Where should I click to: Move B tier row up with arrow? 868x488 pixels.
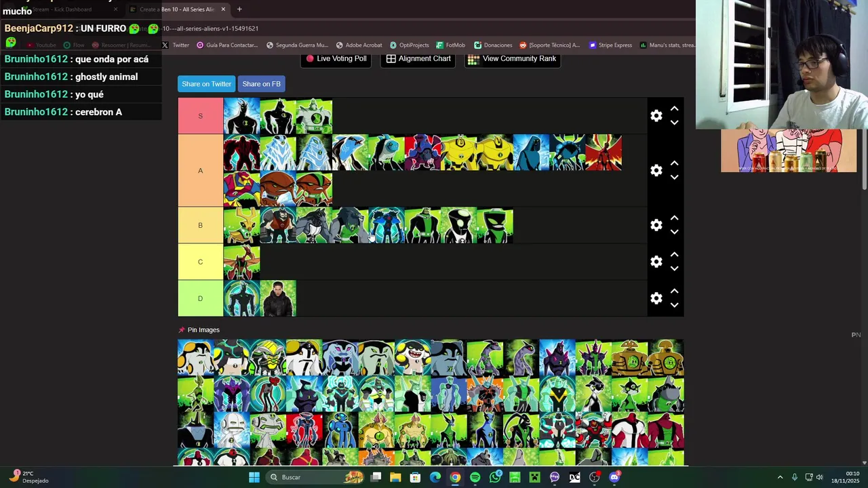(x=674, y=218)
